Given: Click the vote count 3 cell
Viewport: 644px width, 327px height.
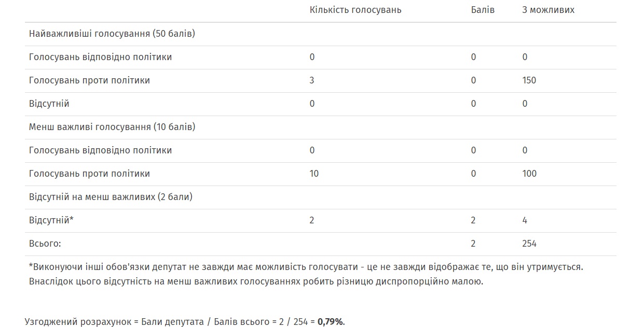Looking at the screenshot, I should pos(312,80).
